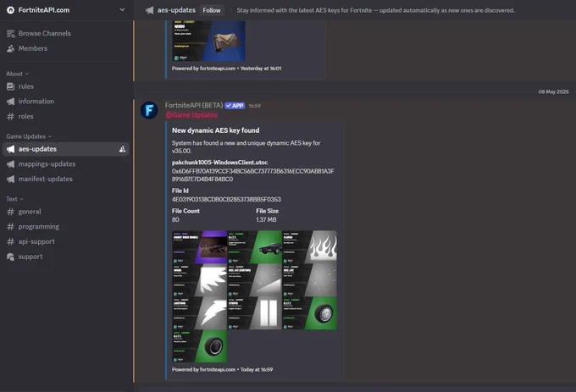The height and width of the screenshot is (392, 576).
Task: Click the File Size value 1.37 MB
Action: click(x=266, y=219)
